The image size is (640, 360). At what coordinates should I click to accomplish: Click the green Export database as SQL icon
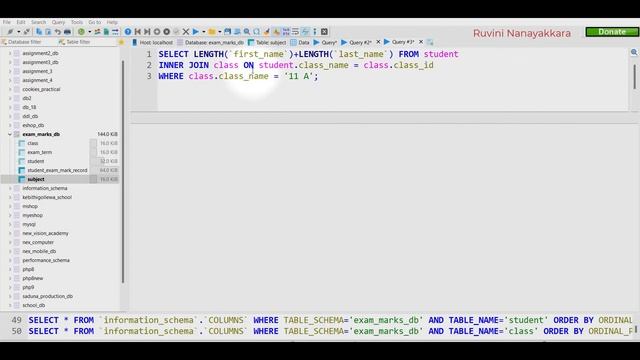pos(106,31)
